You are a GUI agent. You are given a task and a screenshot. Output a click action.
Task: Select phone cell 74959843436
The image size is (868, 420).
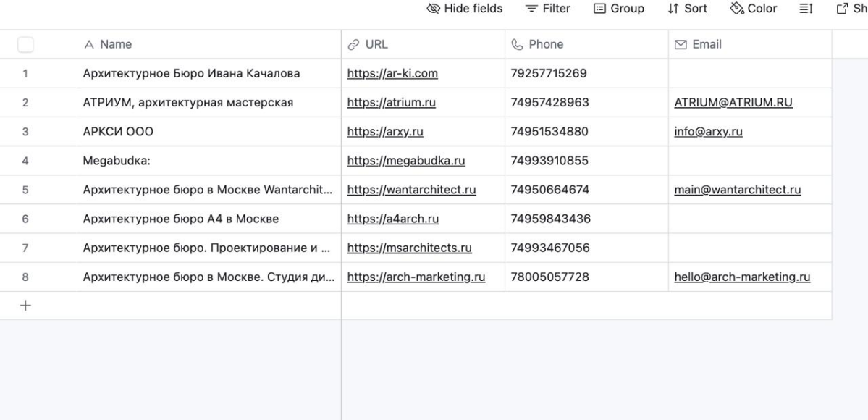(x=587, y=219)
